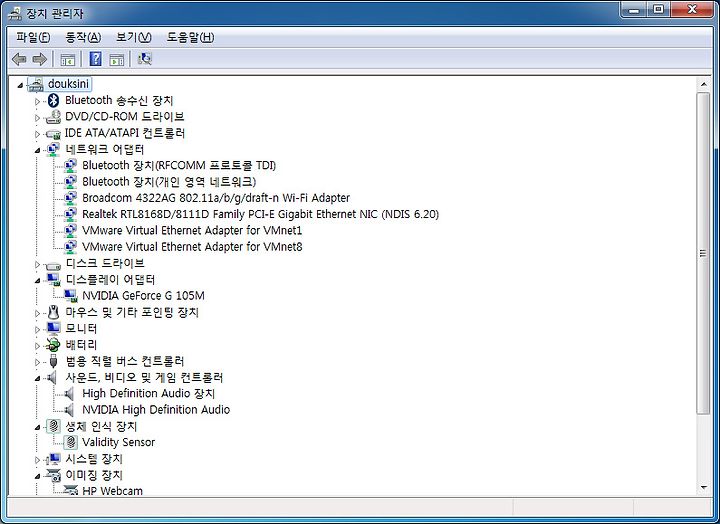This screenshot has height=524, width=720.
Task: Click the mouse icon for 마우스 및 기타 포인팅 장치
Action: click(54, 312)
